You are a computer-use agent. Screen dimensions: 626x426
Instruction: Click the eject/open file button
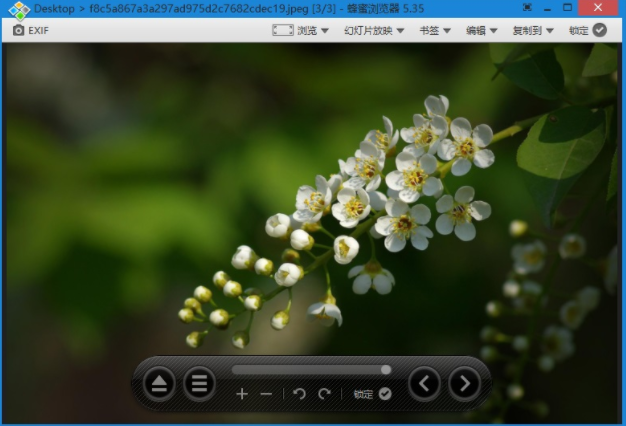pyautogui.click(x=159, y=383)
